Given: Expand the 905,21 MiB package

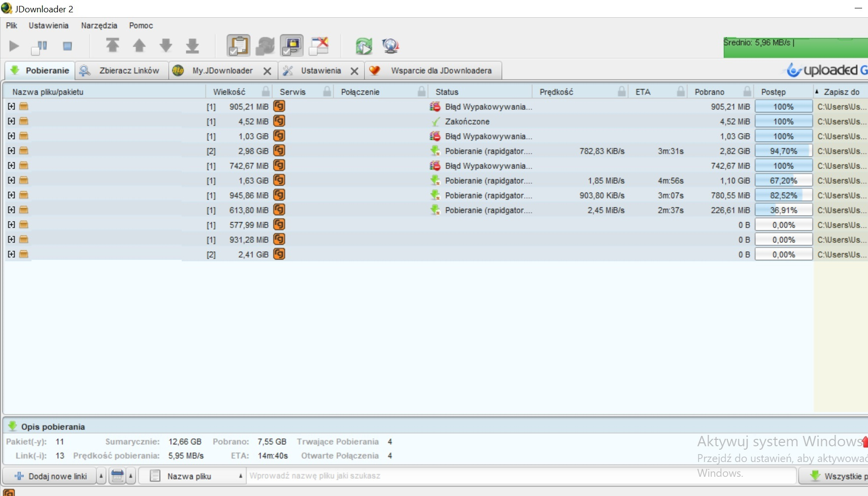Looking at the screenshot, I should pyautogui.click(x=11, y=106).
